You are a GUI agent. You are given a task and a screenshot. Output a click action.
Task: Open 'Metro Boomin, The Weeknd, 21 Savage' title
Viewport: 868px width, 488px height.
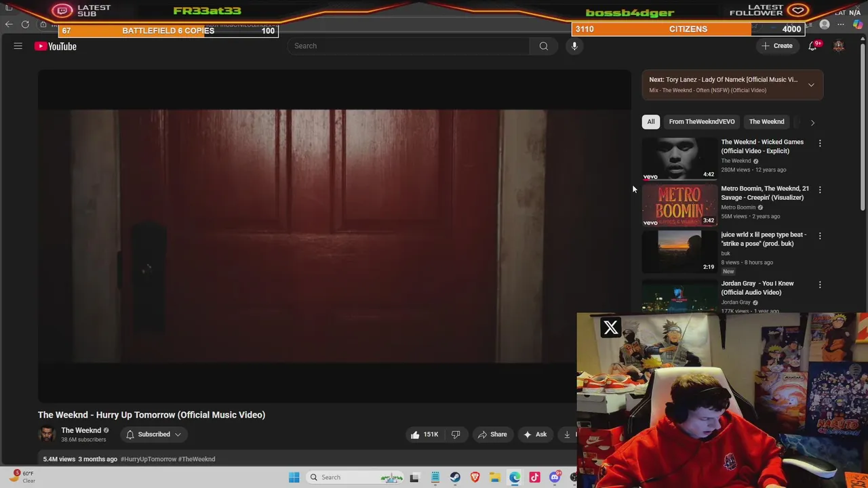(765, 193)
